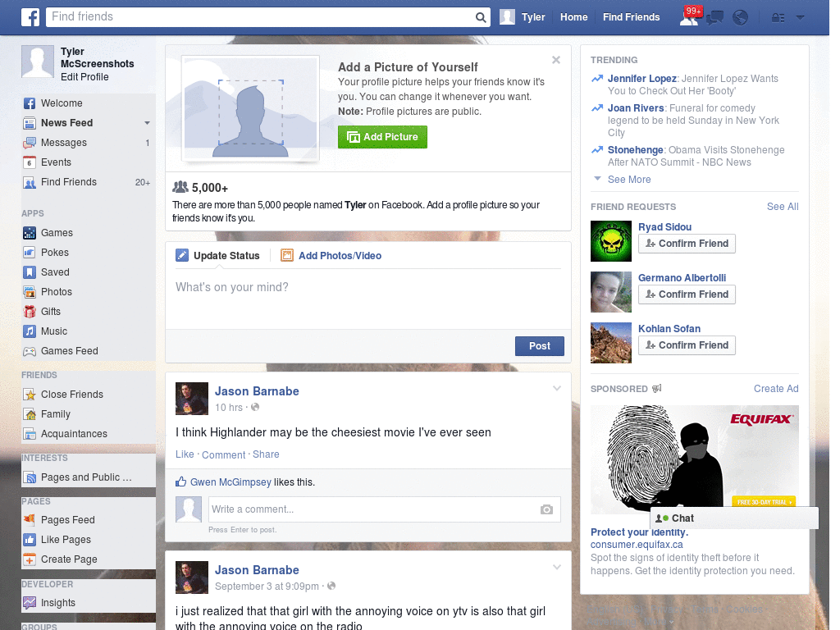
Task: Click the Close Friends star icon
Action: [30, 395]
